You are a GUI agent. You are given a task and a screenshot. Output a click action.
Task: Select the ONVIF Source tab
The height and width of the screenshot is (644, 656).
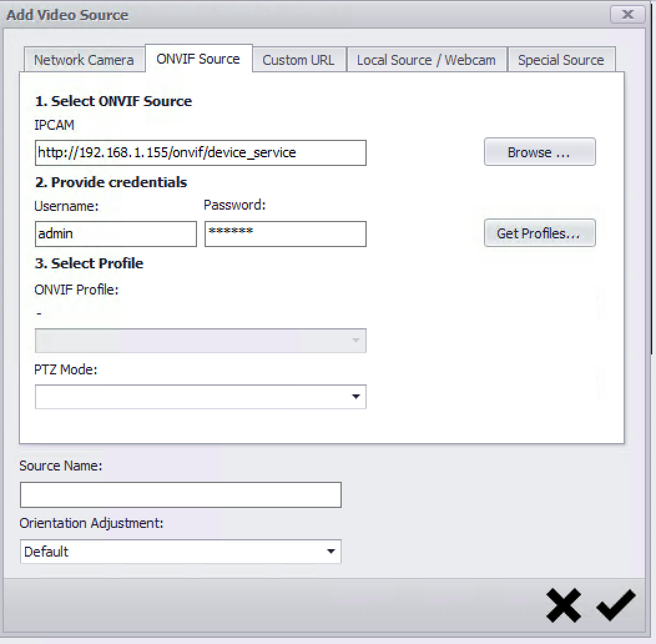[x=199, y=59]
